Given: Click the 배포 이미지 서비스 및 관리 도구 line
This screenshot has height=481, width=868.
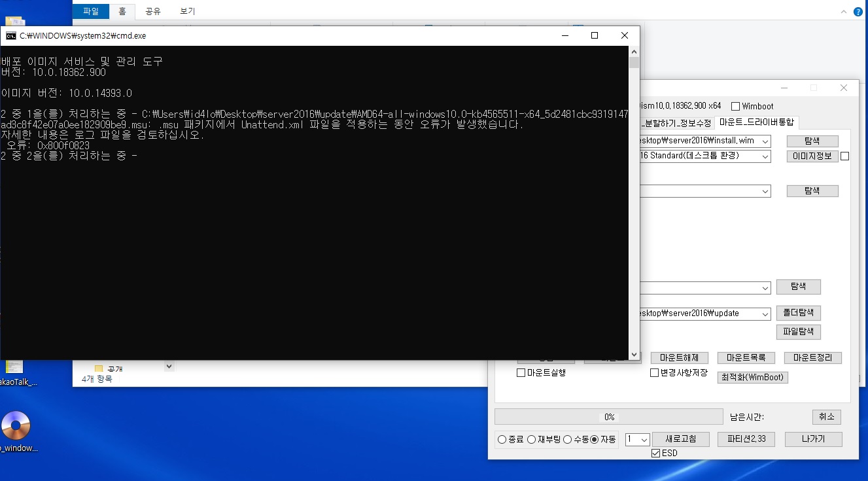Looking at the screenshot, I should [x=82, y=62].
